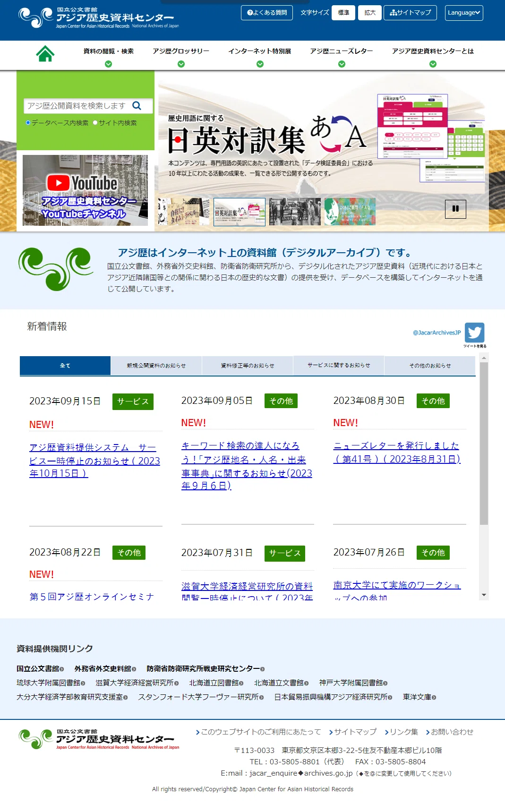
Task: Open the Twitter bird icon
Action: pos(475,333)
